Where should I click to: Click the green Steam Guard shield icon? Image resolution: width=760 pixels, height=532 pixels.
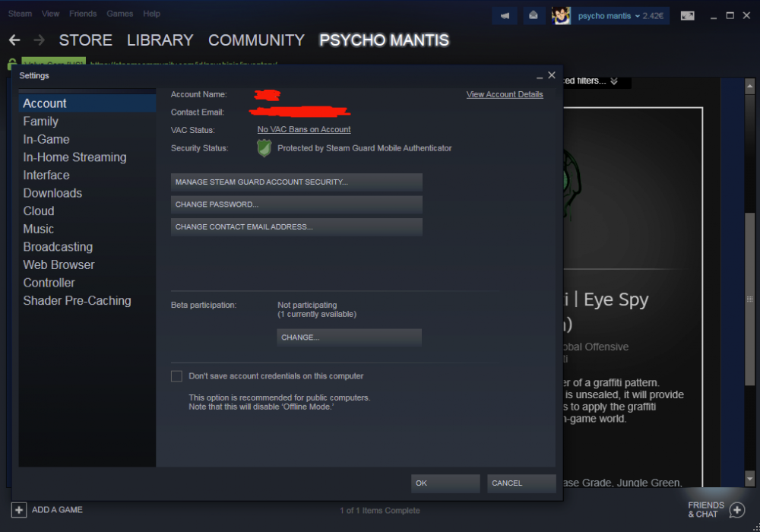point(264,148)
